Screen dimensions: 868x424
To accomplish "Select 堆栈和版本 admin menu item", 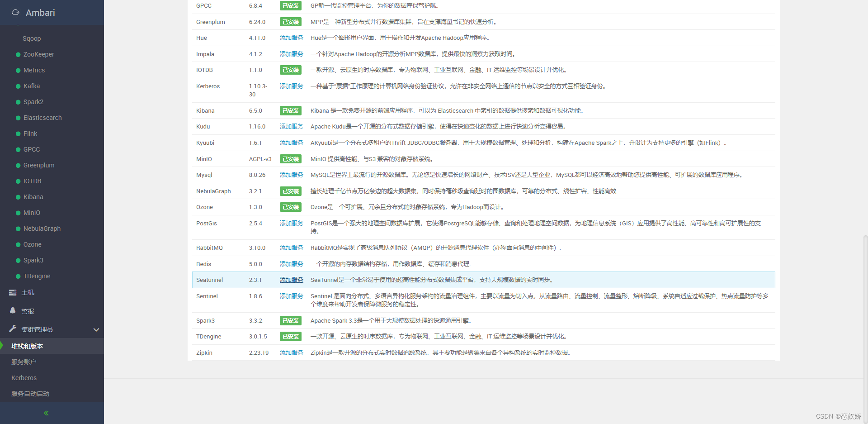I will pos(27,346).
